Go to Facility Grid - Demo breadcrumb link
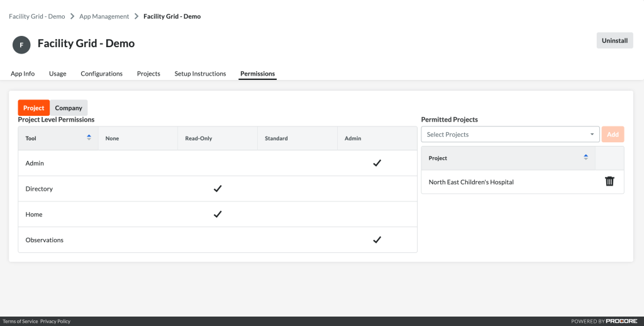 pos(37,16)
